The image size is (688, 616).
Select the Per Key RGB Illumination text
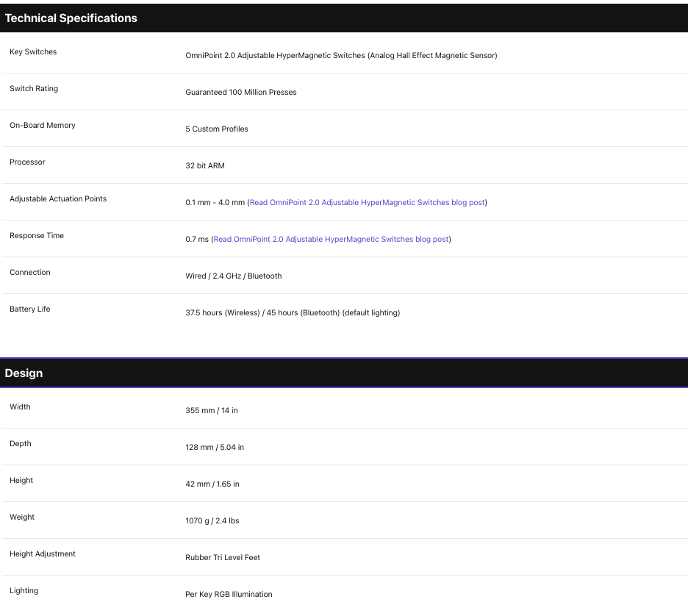click(229, 595)
